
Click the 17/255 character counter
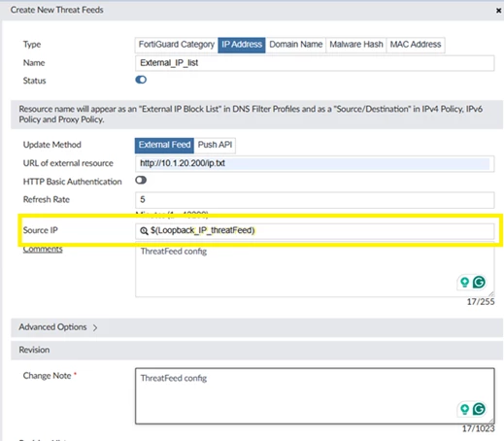click(481, 302)
